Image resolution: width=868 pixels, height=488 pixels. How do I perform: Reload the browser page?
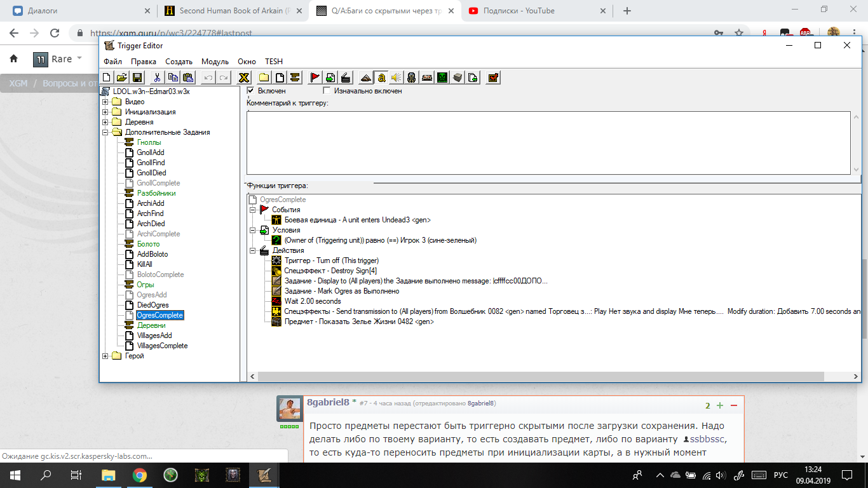pos(55,34)
